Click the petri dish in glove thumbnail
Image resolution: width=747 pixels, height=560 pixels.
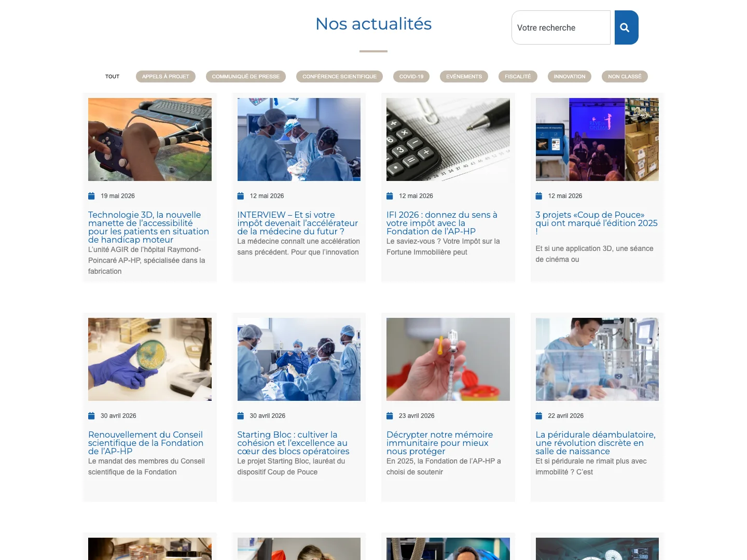150,359
